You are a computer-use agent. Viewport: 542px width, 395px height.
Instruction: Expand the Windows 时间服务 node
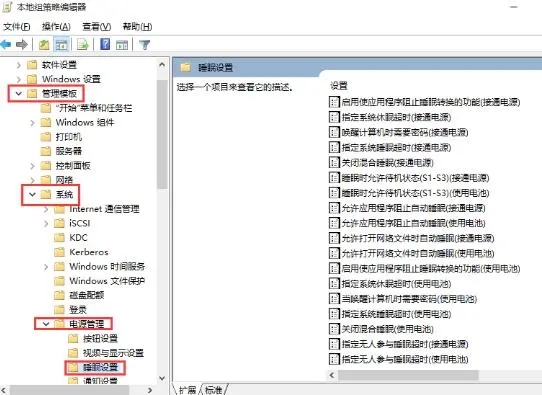(46, 267)
